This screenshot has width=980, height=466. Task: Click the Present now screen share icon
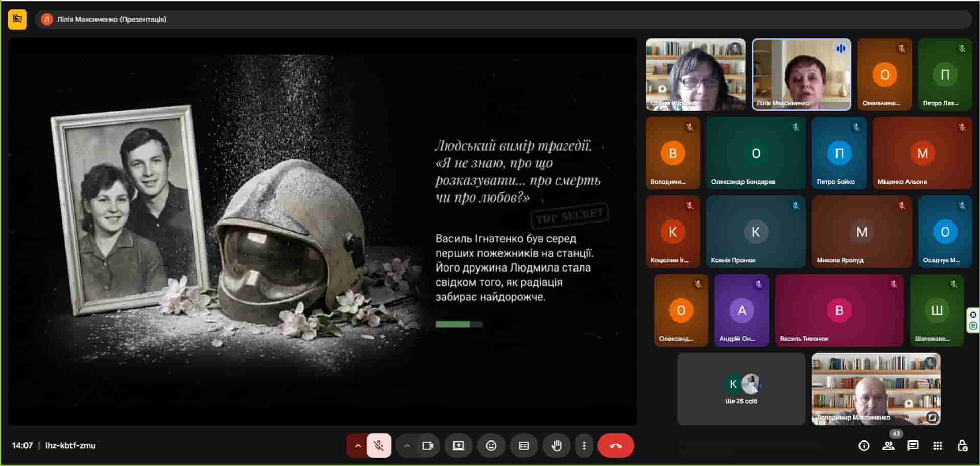coord(458,446)
